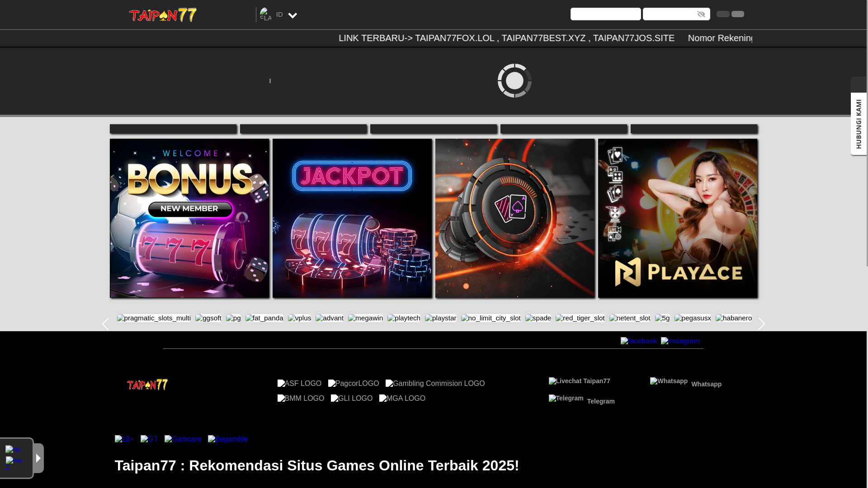
Task: Click the second small header button
Action: click(x=738, y=14)
